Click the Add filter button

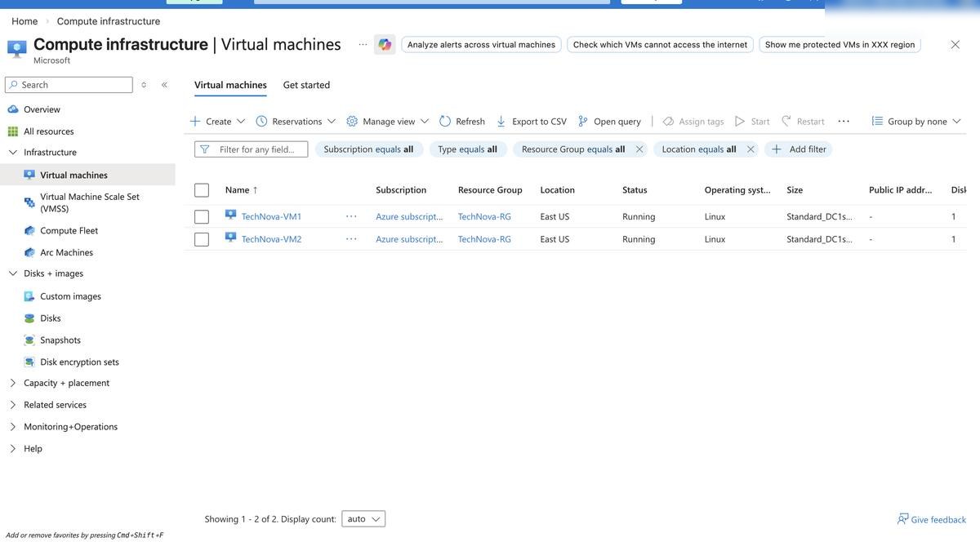799,149
